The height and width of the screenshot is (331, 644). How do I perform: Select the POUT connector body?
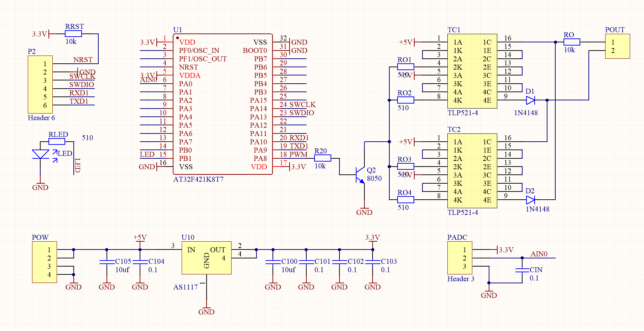(618, 46)
